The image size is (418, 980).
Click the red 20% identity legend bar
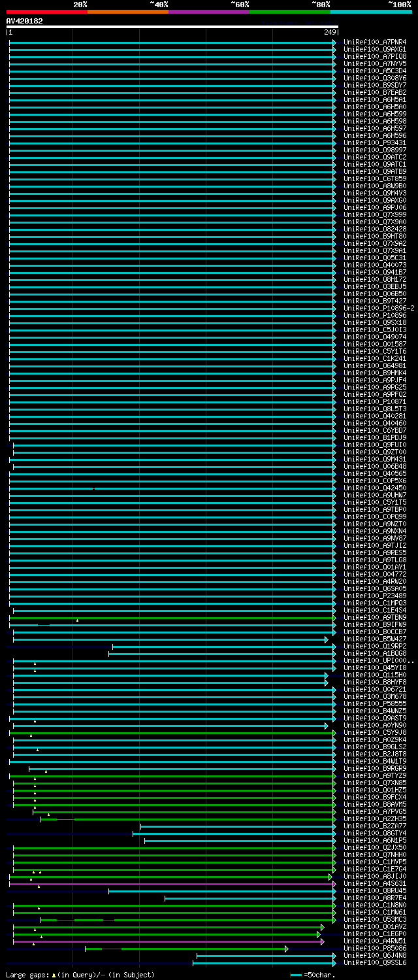[x=46, y=12]
